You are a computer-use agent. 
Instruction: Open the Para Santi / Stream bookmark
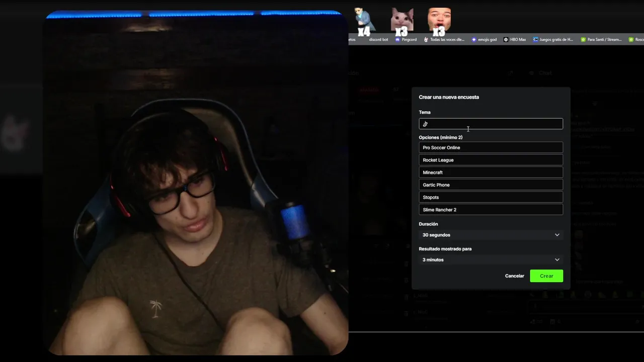point(601,40)
